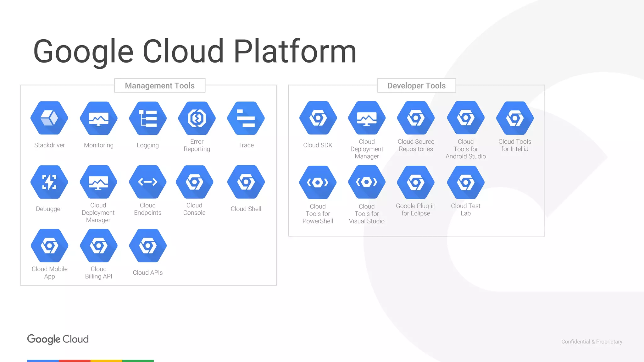Image resolution: width=644 pixels, height=362 pixels.
Task: Click the Stackdriver hexagon icon
Action: coord(49,118)
